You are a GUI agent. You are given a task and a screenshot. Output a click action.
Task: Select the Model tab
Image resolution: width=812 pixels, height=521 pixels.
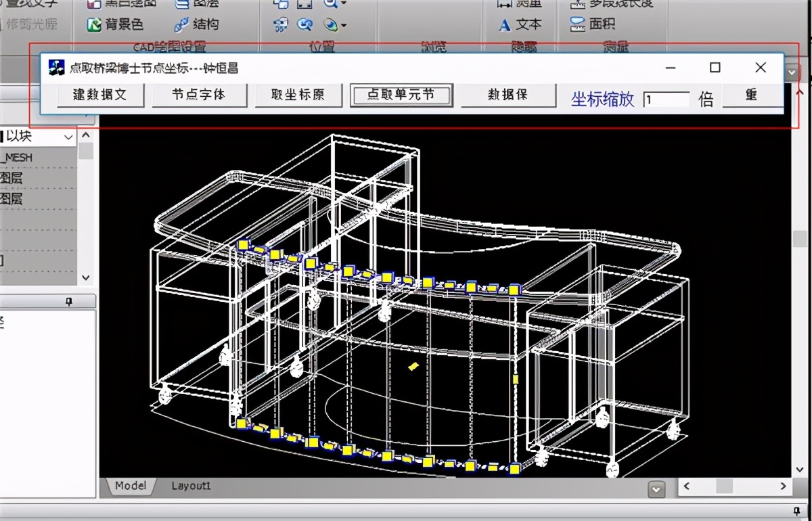coord(131,485)
